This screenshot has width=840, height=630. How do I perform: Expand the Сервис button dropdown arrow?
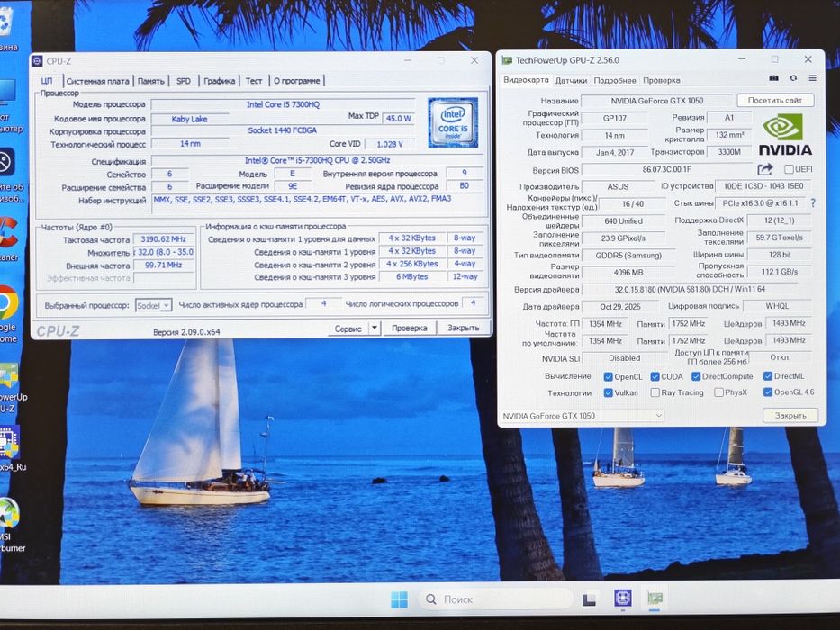point(375,328)
